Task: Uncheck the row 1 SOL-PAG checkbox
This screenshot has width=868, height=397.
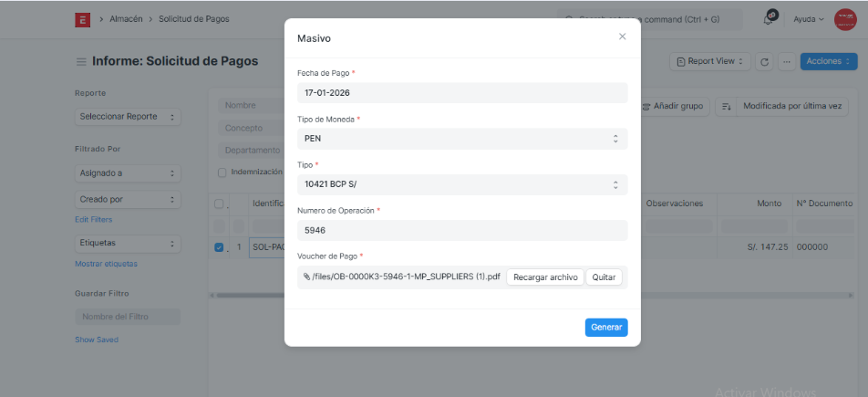Action: coord(218,246)
